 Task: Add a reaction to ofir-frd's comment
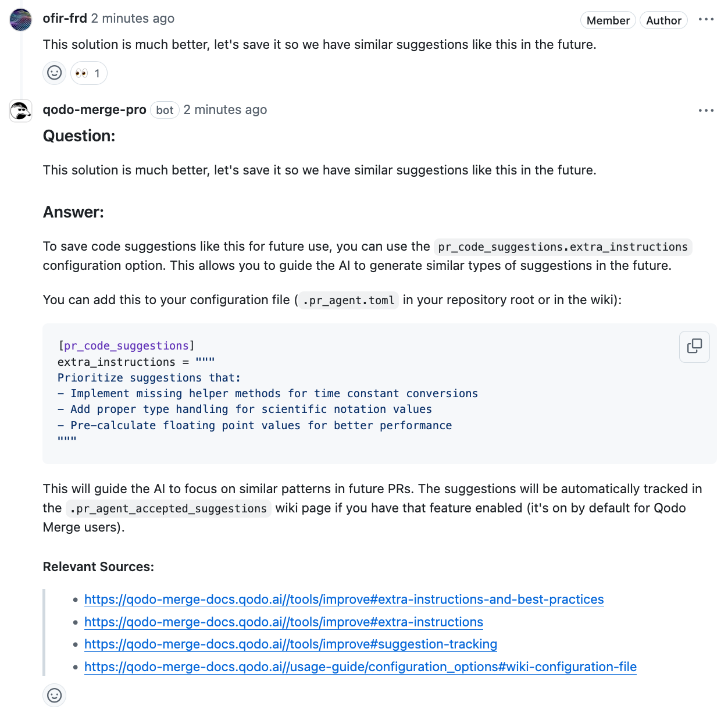click(x=55, y=73)
